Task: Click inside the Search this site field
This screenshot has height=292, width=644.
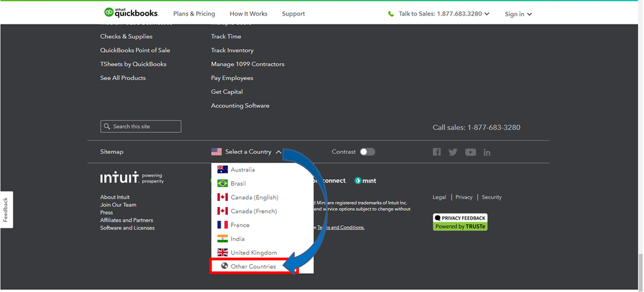Action: tap(141, 126)
